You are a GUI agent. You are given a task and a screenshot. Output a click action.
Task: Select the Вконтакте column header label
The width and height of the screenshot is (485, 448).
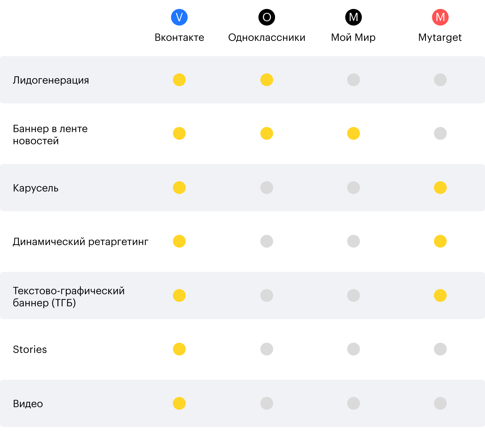point(179,37)
